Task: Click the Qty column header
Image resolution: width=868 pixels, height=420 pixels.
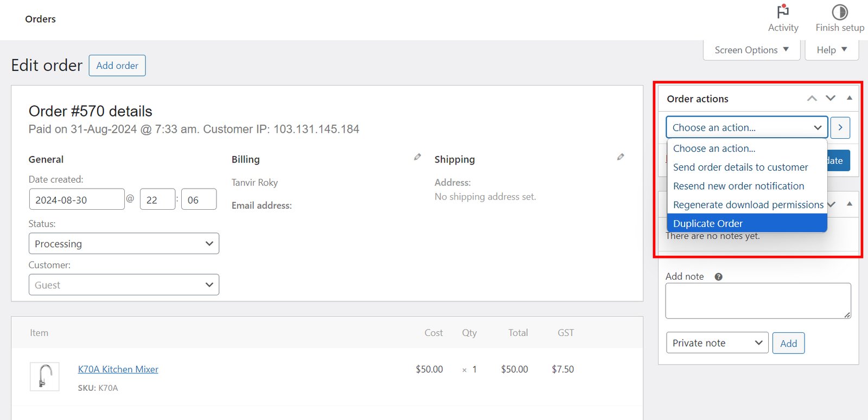Action: 469,333
